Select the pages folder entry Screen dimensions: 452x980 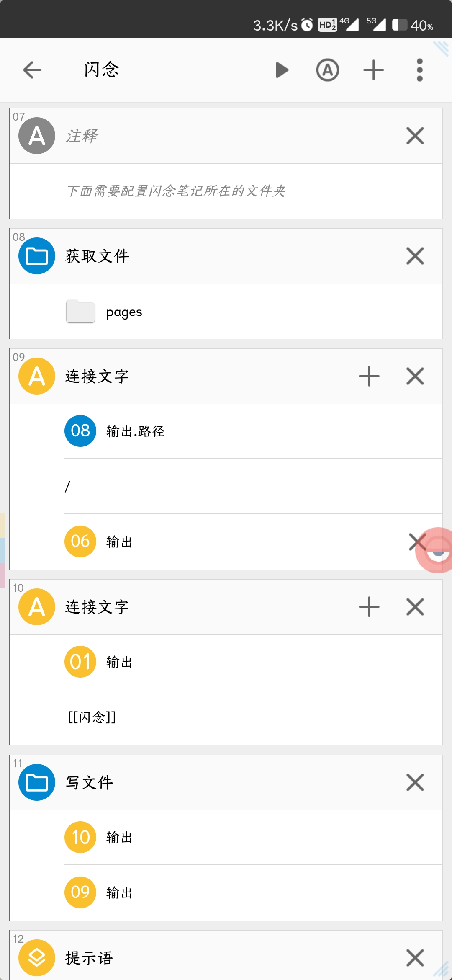[x=124, y=312]
